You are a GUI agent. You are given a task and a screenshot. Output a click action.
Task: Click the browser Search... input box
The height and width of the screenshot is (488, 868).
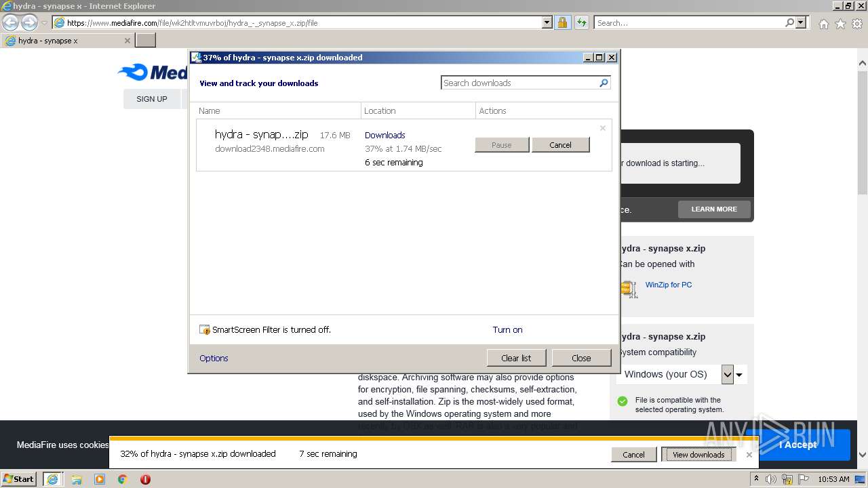pos(688,22)
